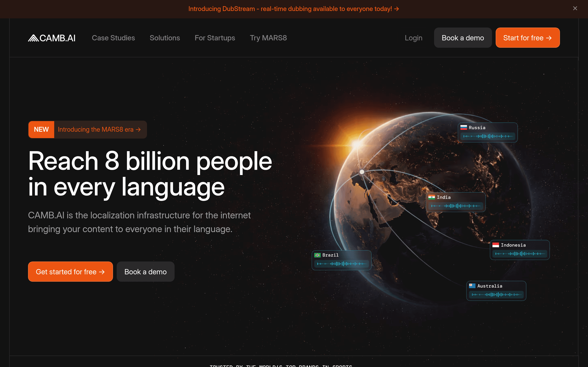This screenshot has height=367, width=588.
Task: Click Book a demo below the headline
Action: [145, 272]
